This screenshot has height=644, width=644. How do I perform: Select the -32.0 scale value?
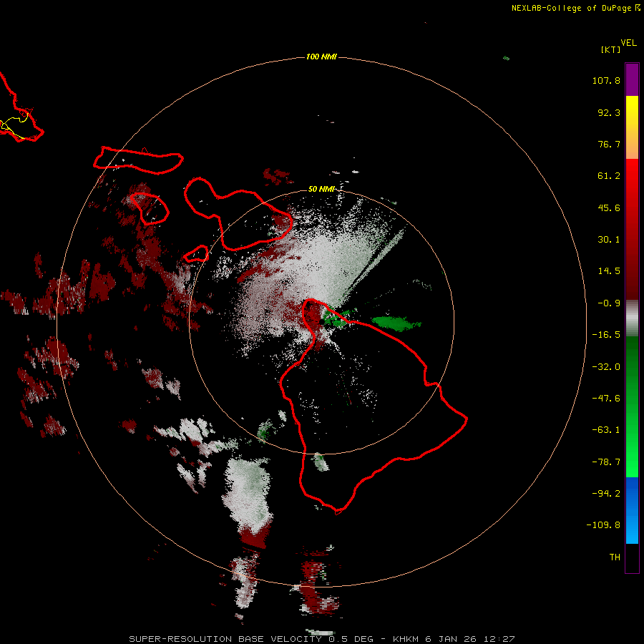(606, 367)
